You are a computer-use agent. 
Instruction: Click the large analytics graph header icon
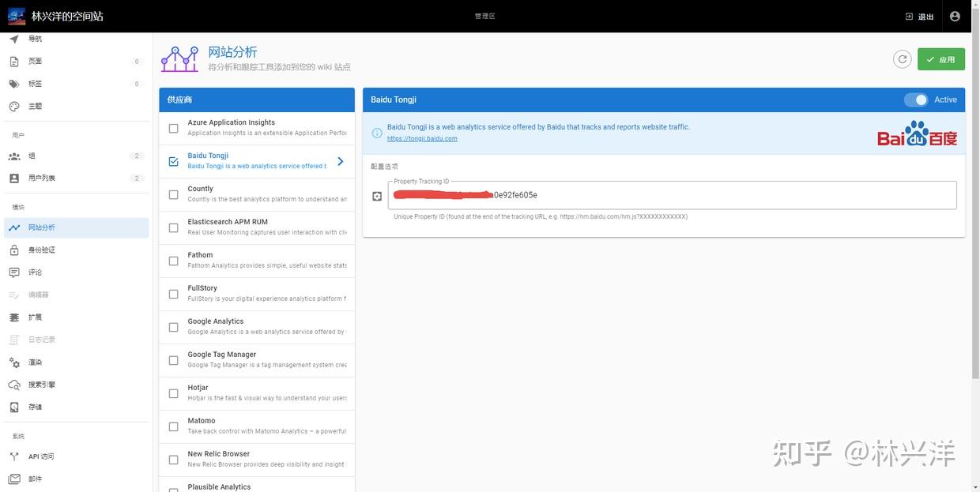tap(179, 59)
